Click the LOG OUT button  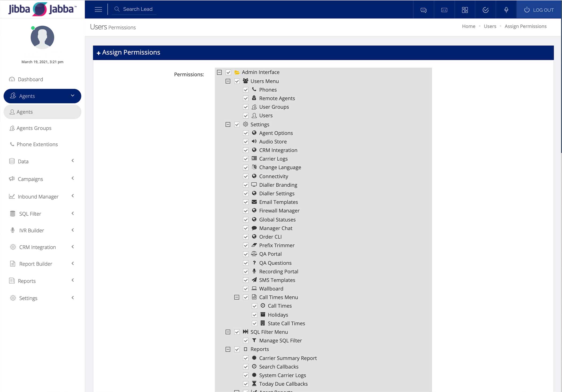pyautogui.click(x=539, y=10)
